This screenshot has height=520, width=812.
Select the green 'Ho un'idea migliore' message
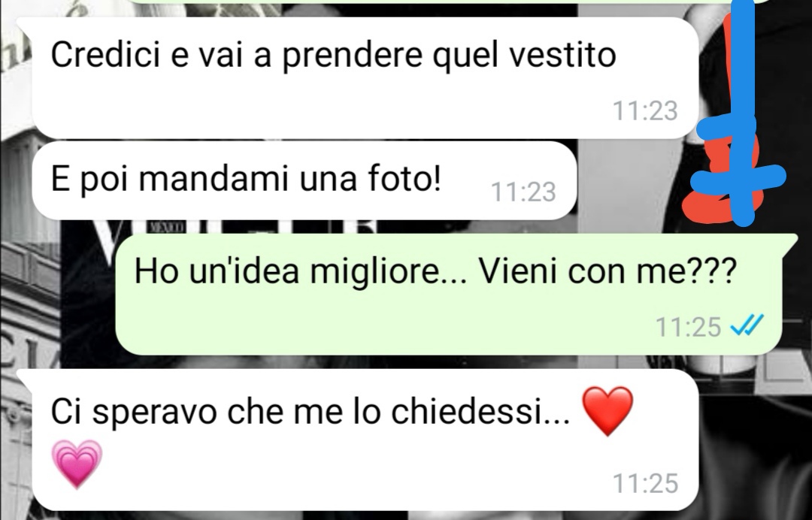click(448, 294)
